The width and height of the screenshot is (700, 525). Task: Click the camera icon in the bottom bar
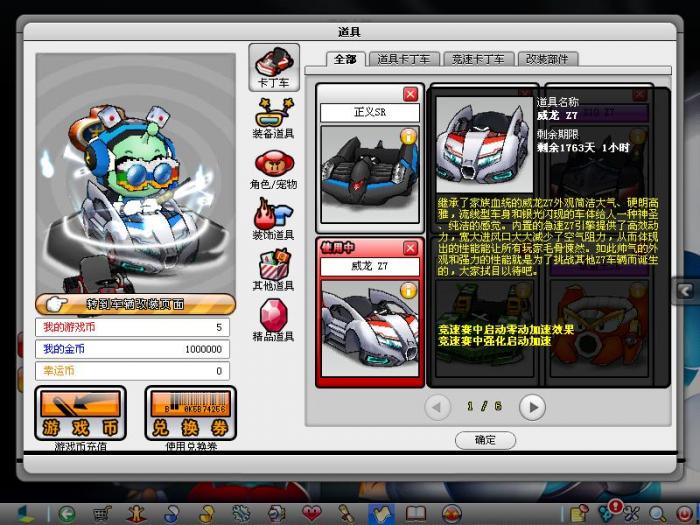click(276, 514)
